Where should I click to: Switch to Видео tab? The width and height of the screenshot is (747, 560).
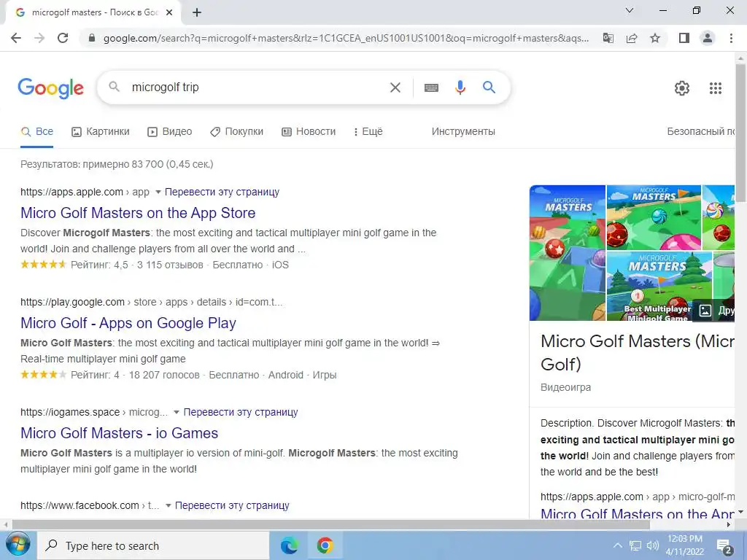(x=169, y=131)
